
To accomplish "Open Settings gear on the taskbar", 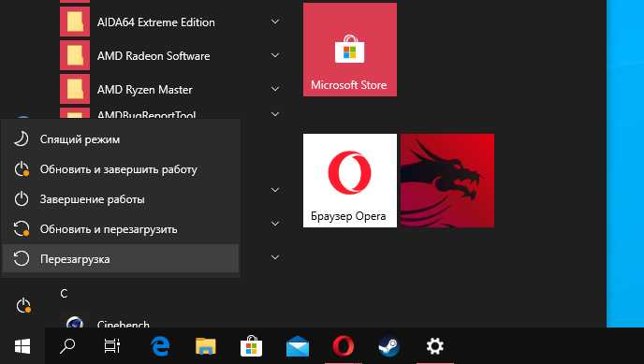I will [435, 346].
